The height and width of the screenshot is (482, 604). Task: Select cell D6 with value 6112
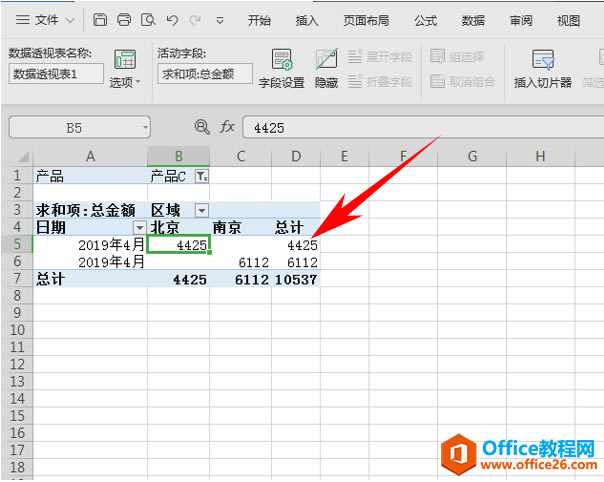[x=296, y=262]
